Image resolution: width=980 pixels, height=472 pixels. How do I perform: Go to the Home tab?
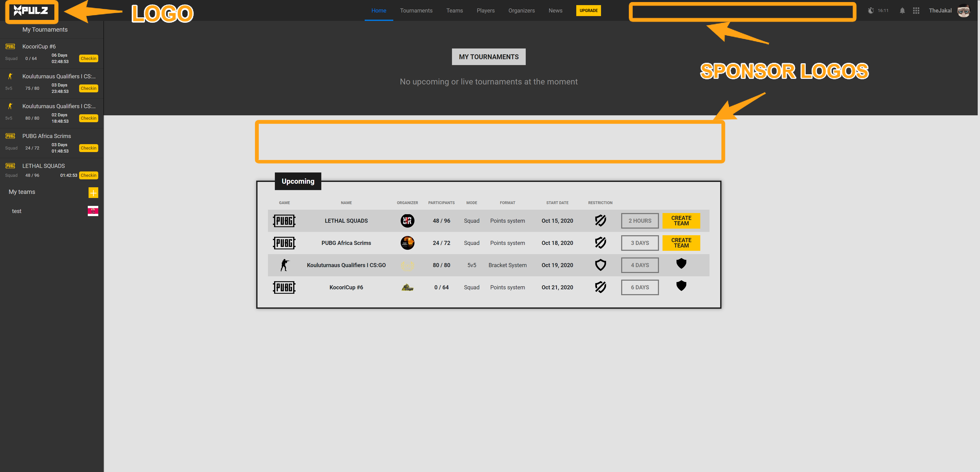(378, 11)
